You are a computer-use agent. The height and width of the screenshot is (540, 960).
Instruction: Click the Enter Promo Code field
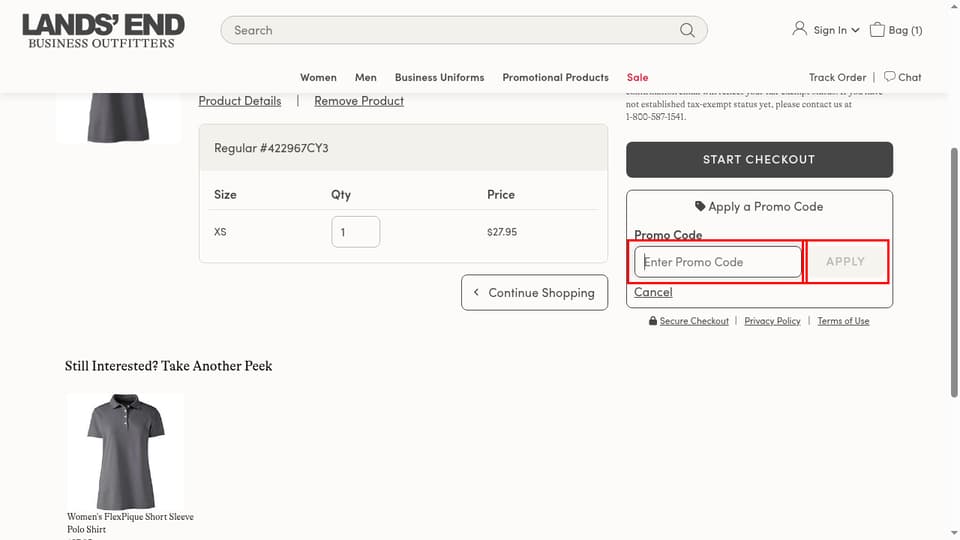pyautogui.click(x=718, y=262)
